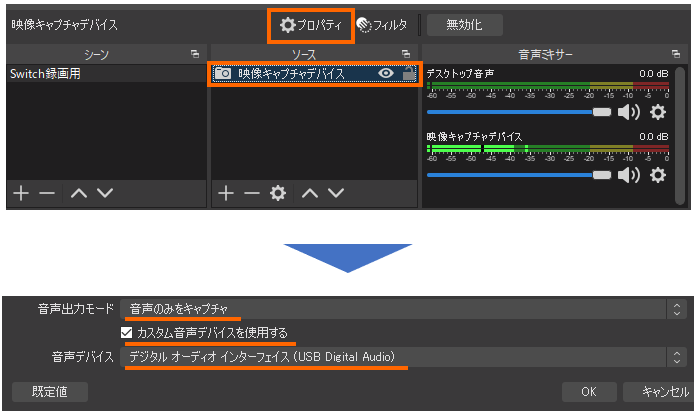Move scene down in list
The height and width of the screenshot is (414, 698).
click(x=105, y=193)
